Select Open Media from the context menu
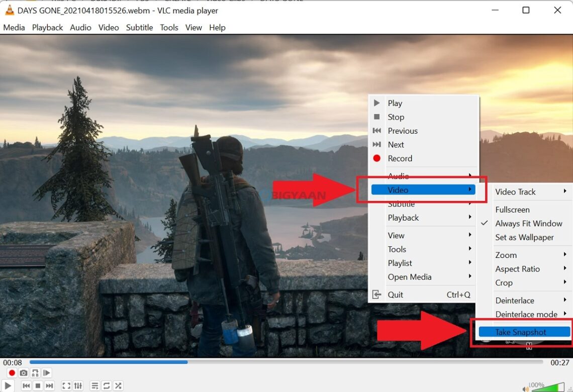Viewport: 573px width, 392px height. pos(411,277)
